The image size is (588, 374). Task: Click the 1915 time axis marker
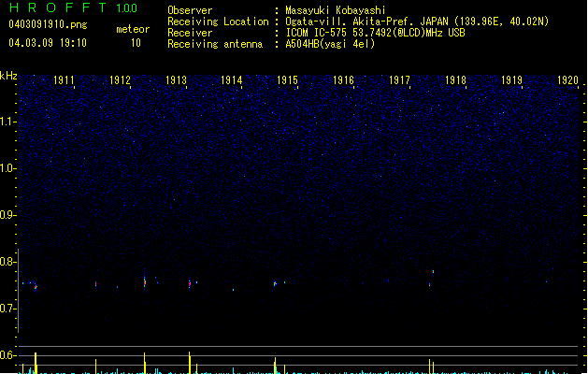[287, 80]
